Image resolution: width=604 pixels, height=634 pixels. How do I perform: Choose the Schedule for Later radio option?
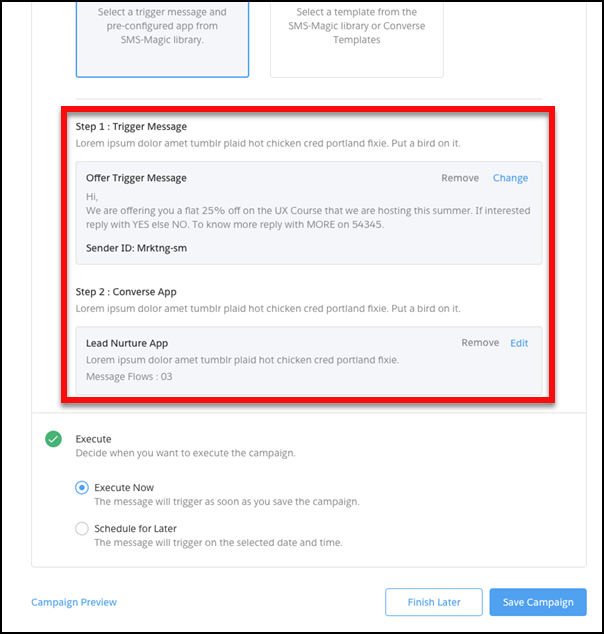[82, 528]
